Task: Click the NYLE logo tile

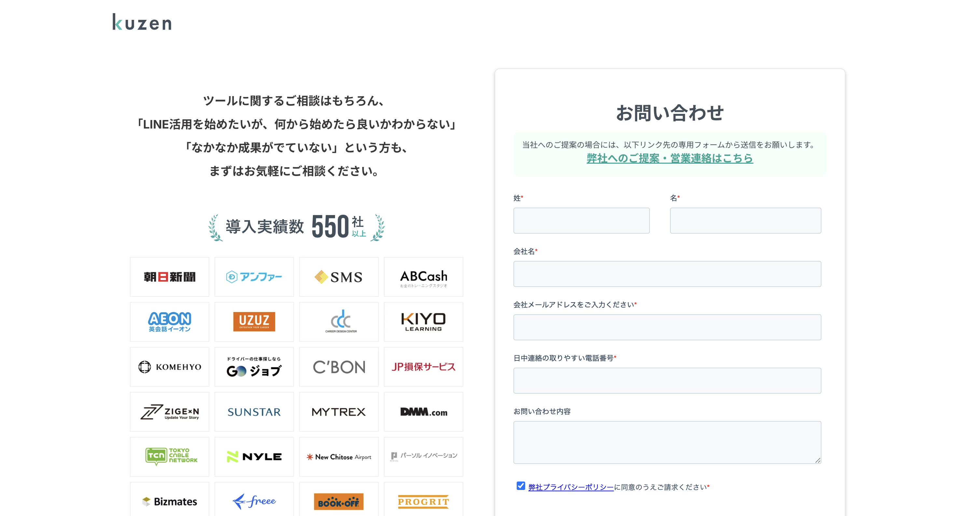Action: (x=254, y=457)
